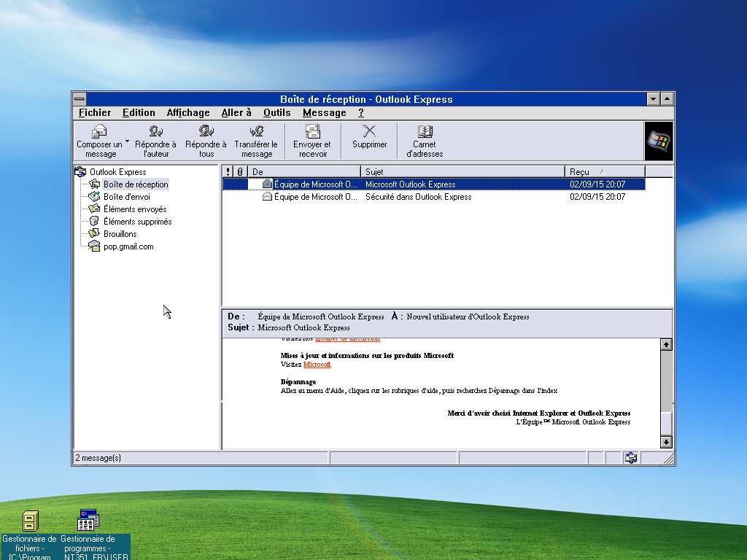Image resolution: width=747 pixels, height=560 pixels.
Task: Select the Brouillons folder
Action: [x=120, y=234]
